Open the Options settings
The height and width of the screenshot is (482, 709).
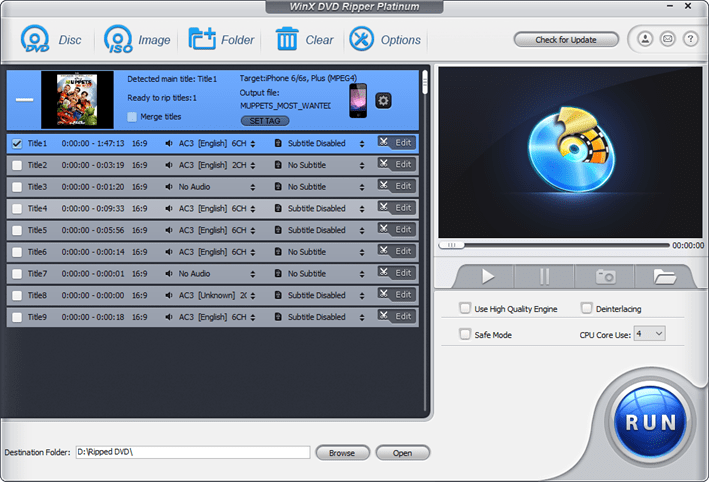385,40
